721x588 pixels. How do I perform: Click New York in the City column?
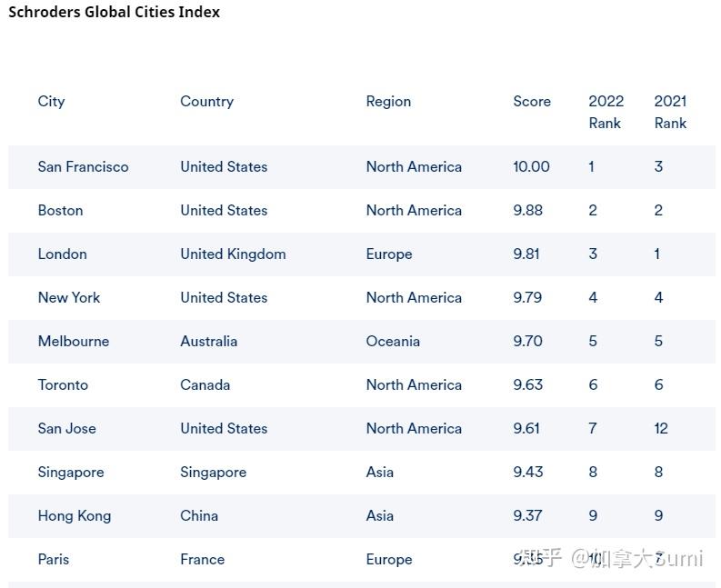[68, 297]
